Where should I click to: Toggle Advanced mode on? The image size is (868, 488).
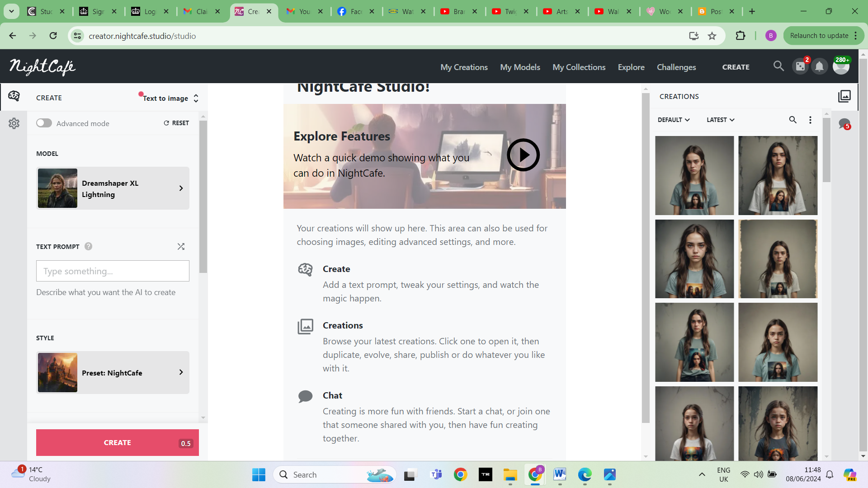pyautogui.click(x=44, y=123)
